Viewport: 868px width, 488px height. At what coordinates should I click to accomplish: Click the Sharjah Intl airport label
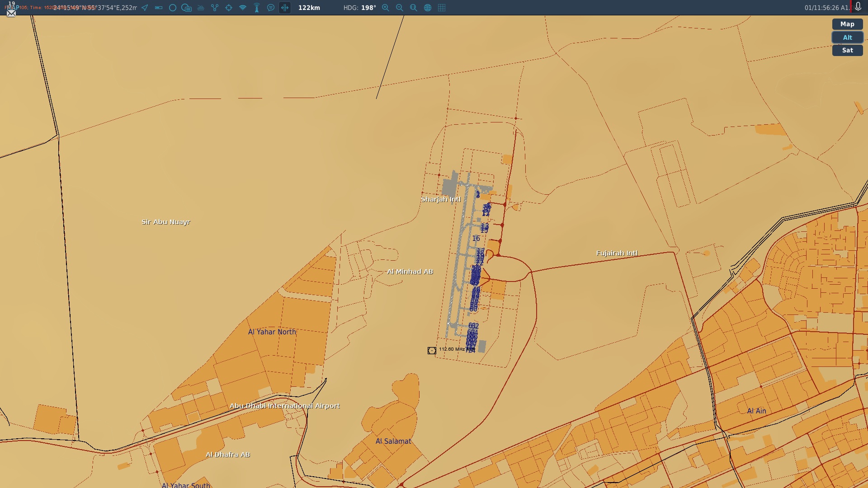tap(441, 199)
